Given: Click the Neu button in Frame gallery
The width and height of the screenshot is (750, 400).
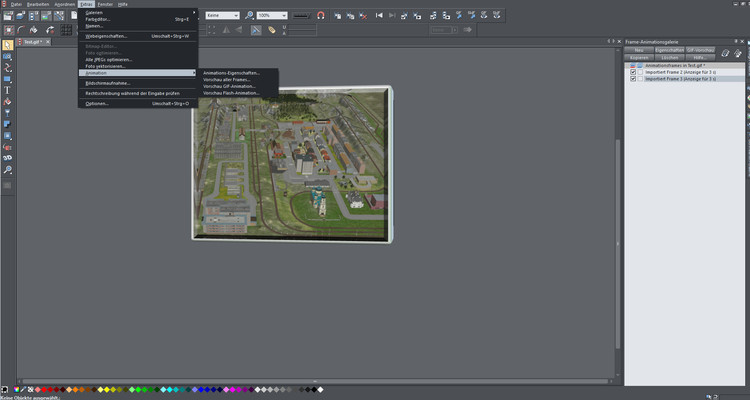Looking at the screenshot, I should point(639,50).
